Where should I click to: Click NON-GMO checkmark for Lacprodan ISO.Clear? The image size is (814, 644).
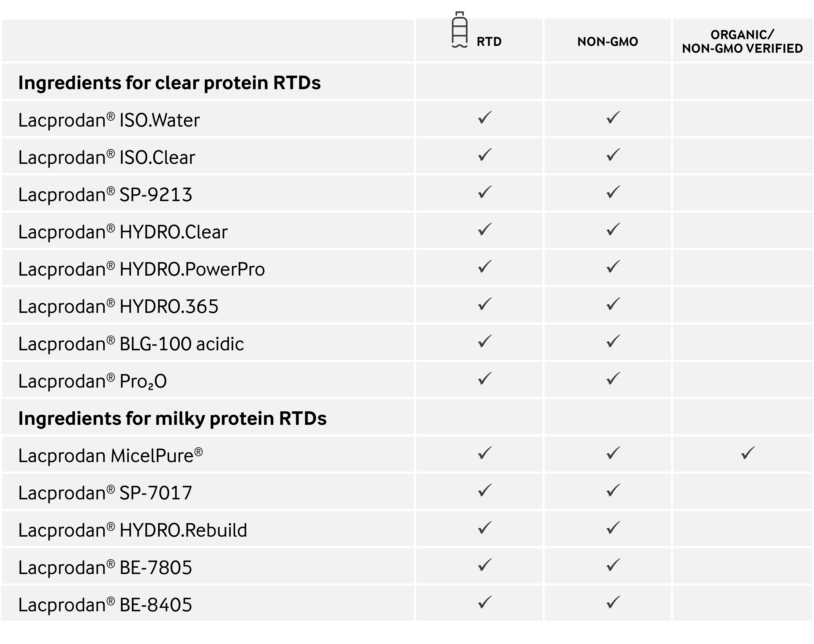point(613,155)
